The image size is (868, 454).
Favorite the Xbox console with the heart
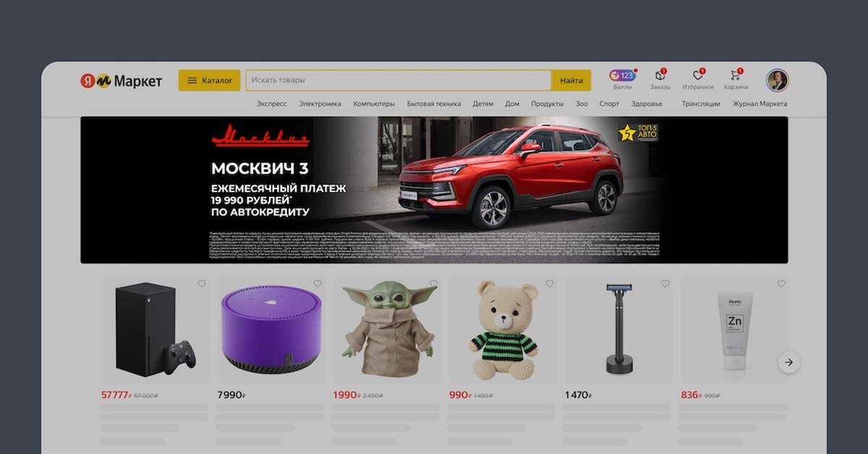coord(202,283)
